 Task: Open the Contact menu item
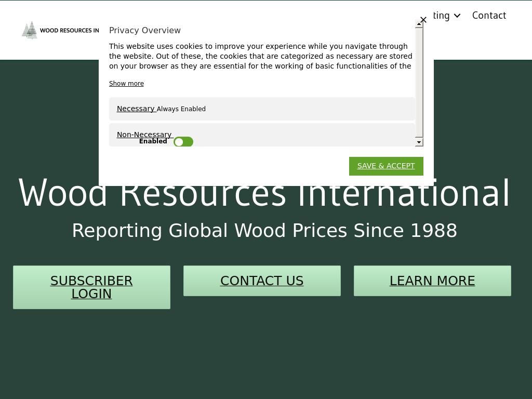[x=489, y=16]
